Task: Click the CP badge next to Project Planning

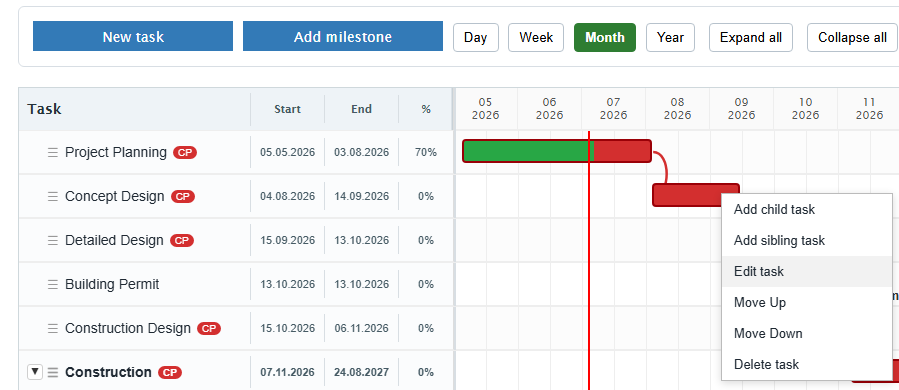Action: click(x=185, y=153)
